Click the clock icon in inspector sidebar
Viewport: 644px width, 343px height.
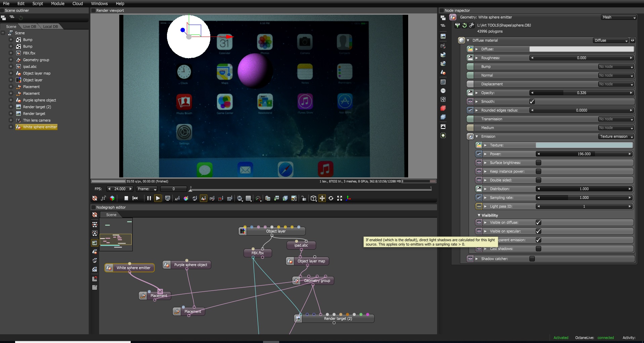[443, 91]
